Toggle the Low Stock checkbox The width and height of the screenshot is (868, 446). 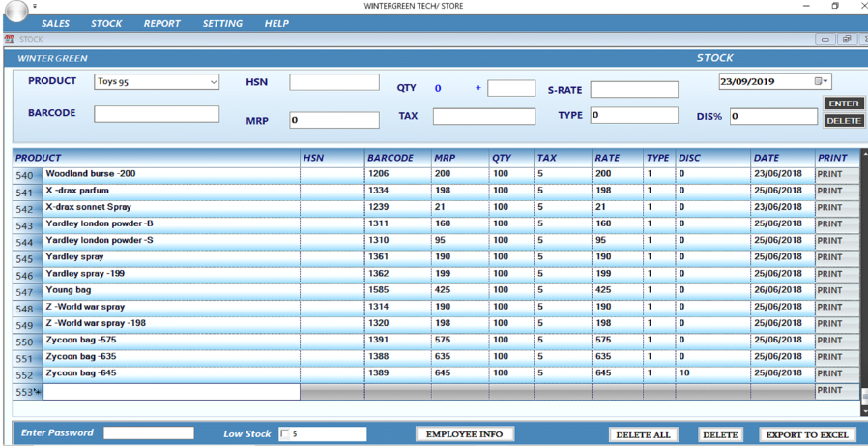pyautogui.click(x=285, y=433)
